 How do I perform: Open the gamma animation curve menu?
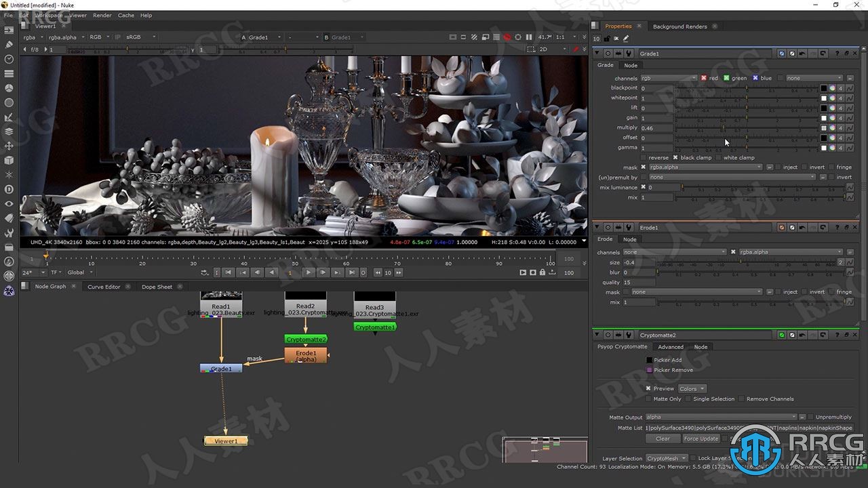[850, 147]
